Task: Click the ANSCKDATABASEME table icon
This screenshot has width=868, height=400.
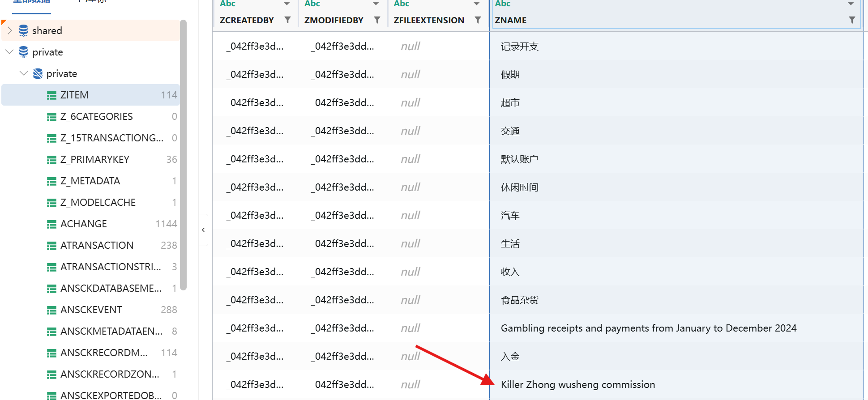Action: 52,289
